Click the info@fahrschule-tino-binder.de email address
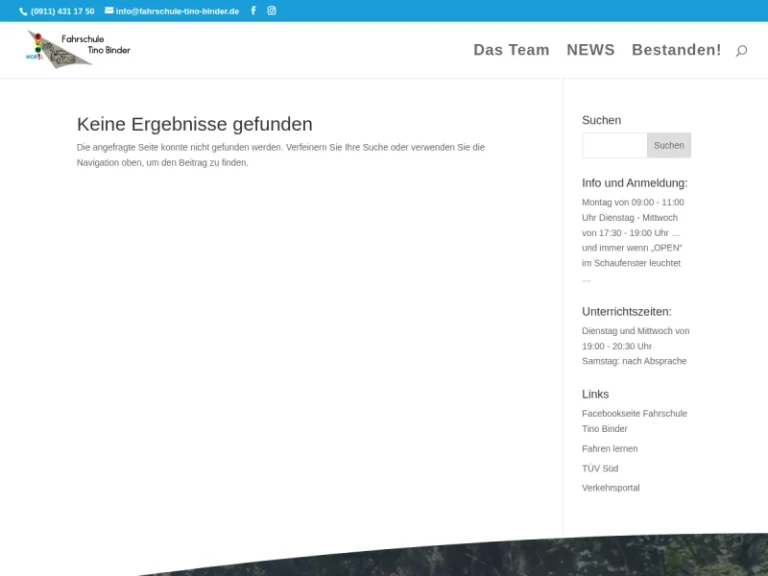The image size is (768, 576). [177, 11]
